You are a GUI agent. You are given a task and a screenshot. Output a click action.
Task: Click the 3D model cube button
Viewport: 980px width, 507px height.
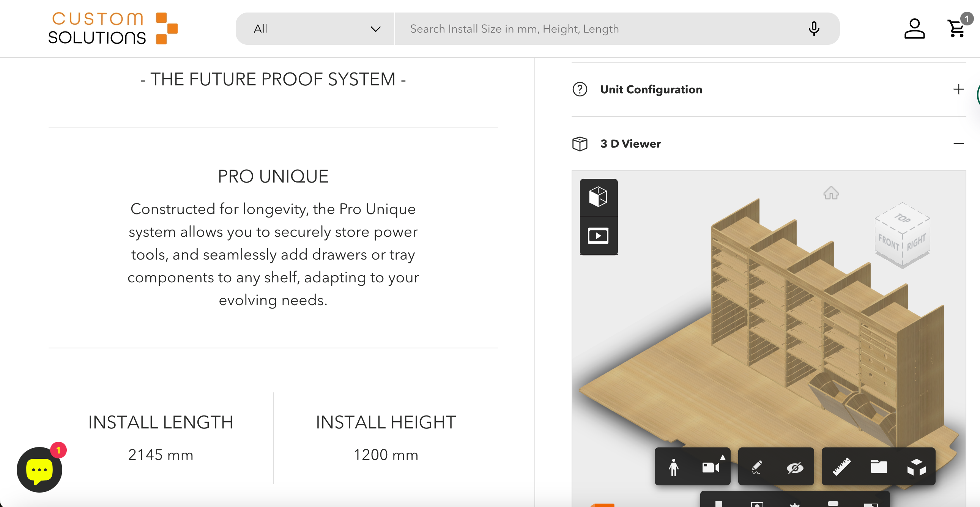coord(598,197)
